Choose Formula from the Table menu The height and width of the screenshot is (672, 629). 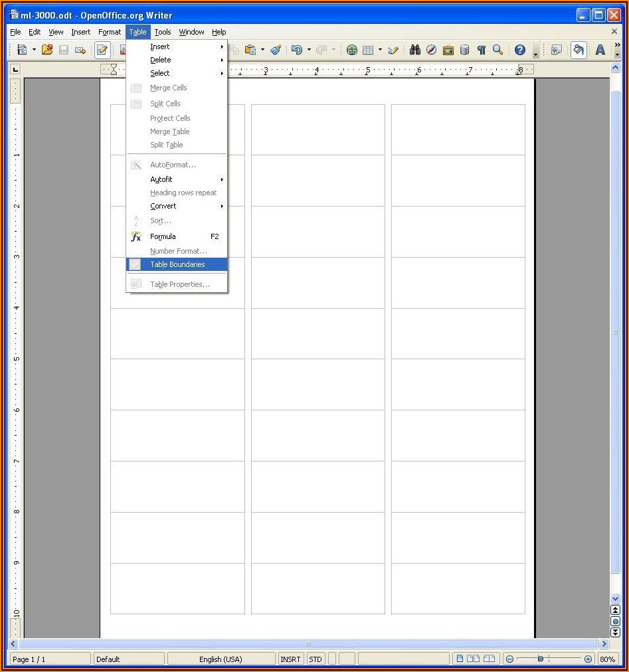tap(163, 236)
